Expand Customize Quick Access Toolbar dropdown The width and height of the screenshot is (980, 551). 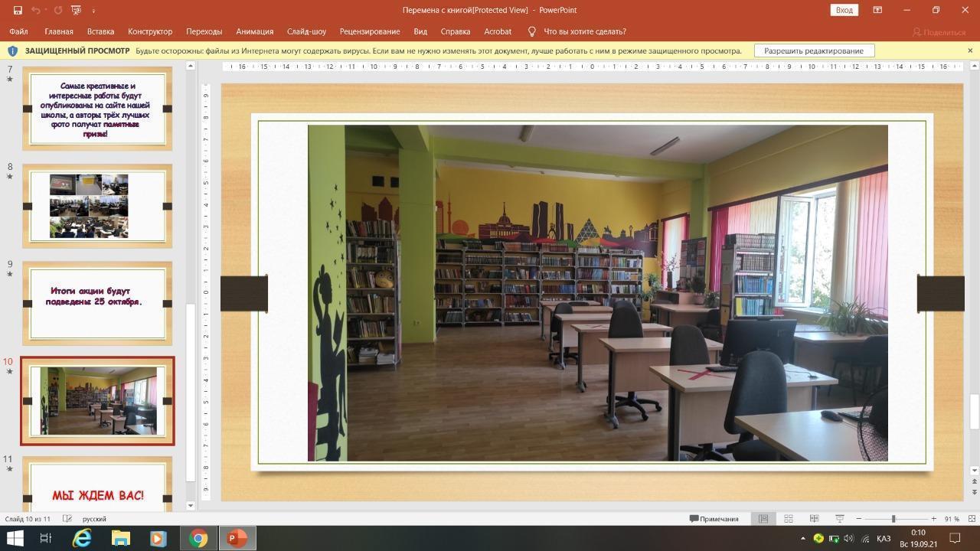coord(93,10)
